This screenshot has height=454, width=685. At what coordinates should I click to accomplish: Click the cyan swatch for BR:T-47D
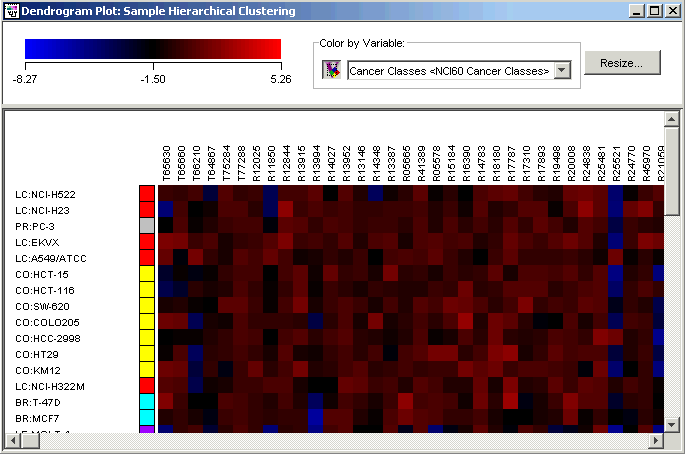coord(147,402)
